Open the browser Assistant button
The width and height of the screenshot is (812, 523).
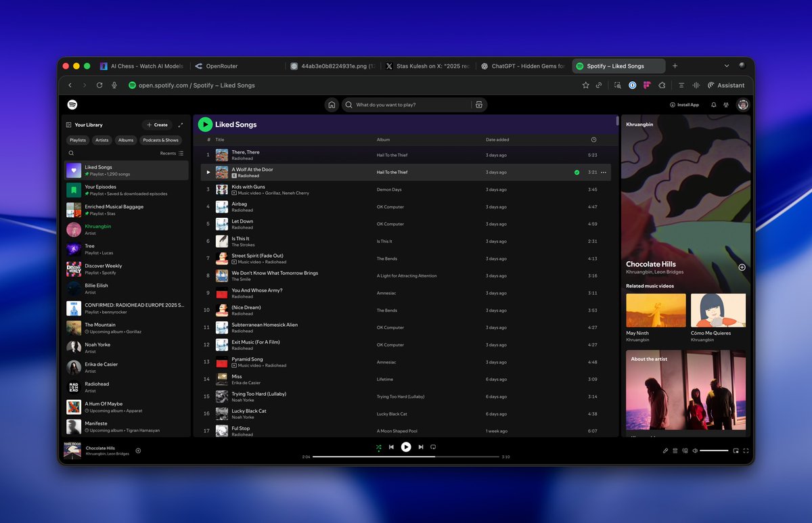(726, 85)
